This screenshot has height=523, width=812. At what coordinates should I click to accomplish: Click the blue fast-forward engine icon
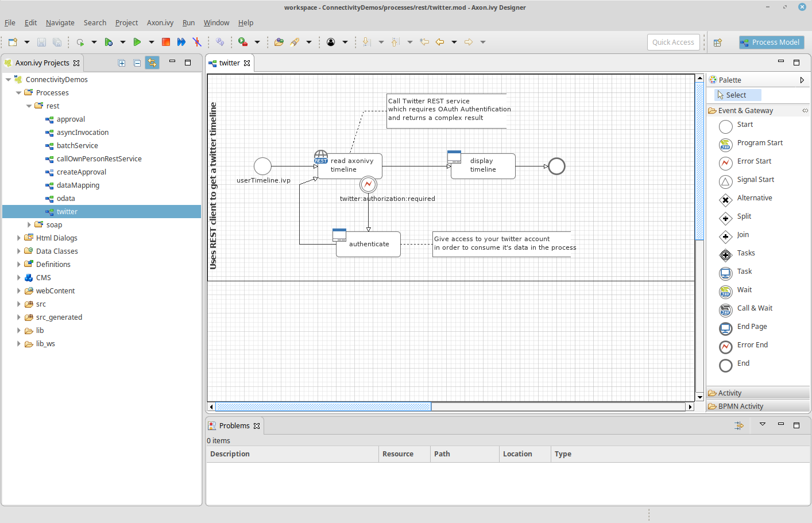click(x=181, y=42)
